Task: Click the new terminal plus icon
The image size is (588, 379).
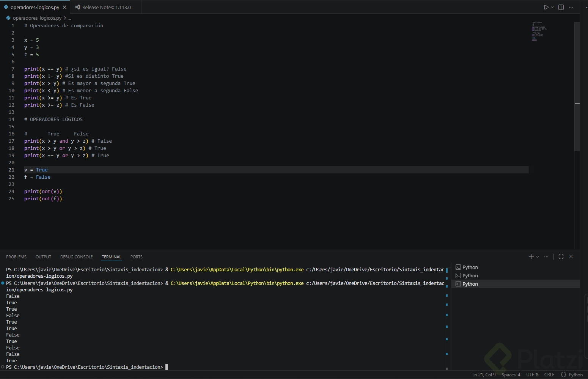Action: click(x=531, y=257)
